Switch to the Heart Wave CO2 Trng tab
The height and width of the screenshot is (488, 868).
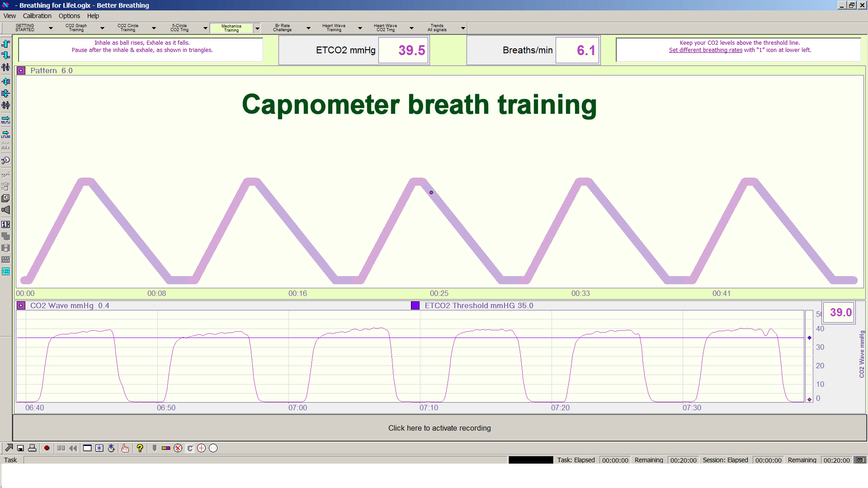(x=386, y=28)
